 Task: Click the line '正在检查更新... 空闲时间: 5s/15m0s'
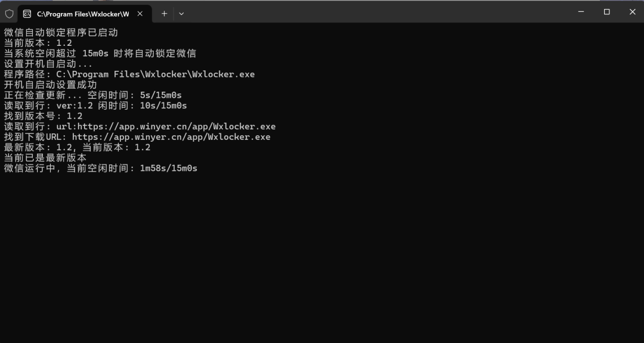coord(93,95)
